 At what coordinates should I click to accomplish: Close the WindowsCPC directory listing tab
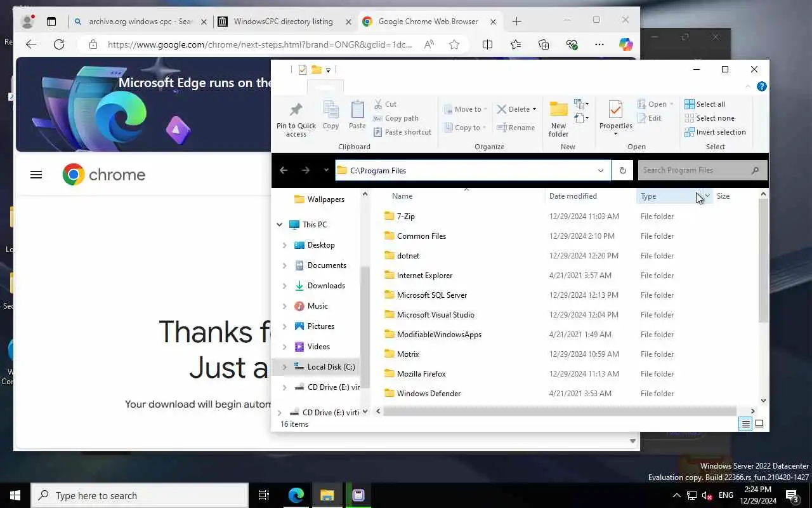click(348, 22)
